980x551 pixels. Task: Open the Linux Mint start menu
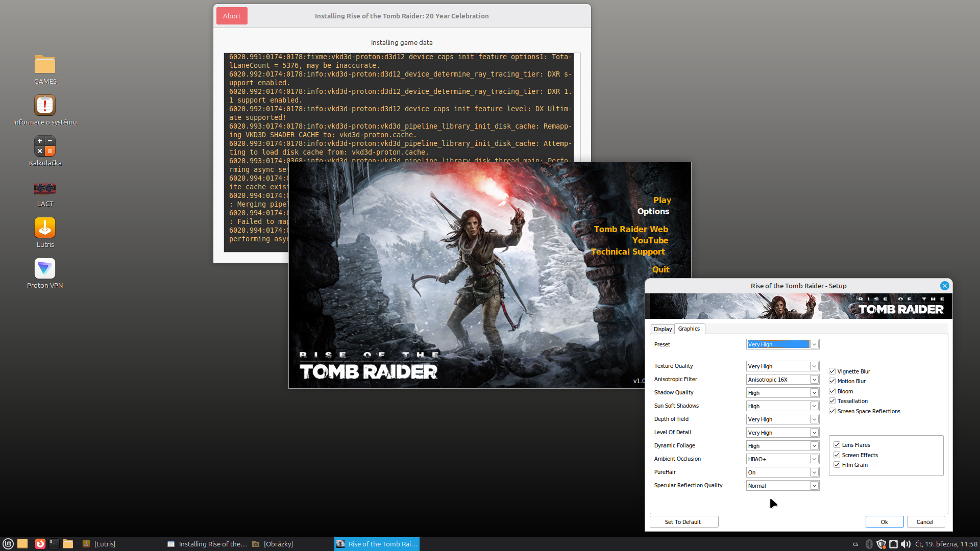click(x=8, y=544)
